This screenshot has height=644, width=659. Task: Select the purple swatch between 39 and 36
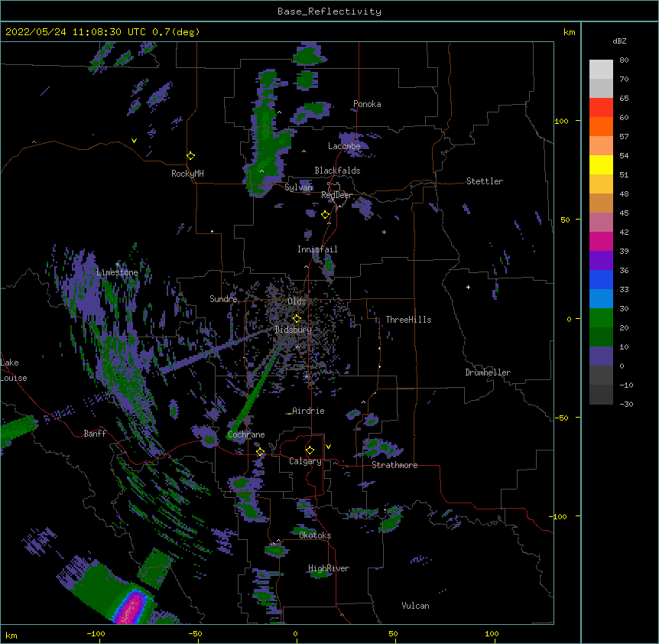pyautogui.click(x=601, y=261)
